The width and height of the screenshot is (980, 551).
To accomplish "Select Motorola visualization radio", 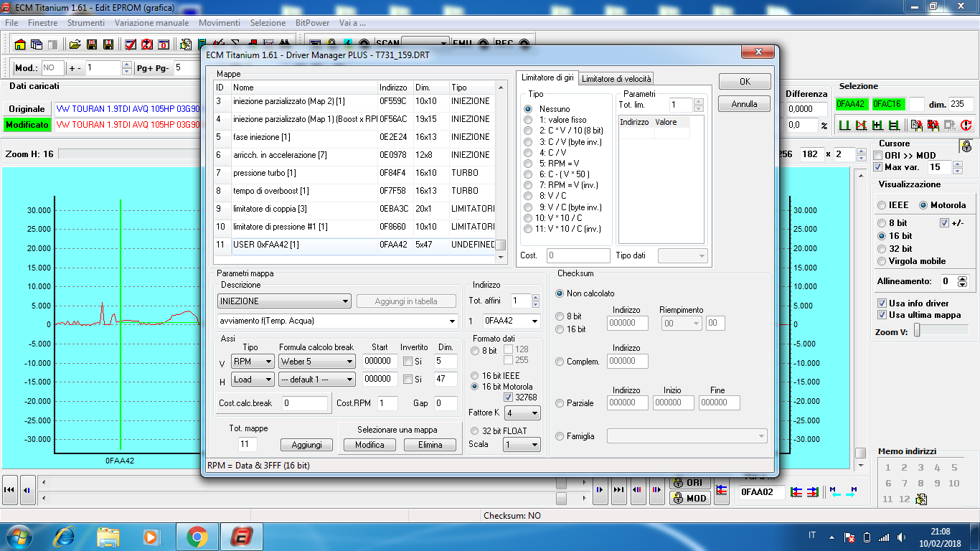I will tap(924, 205).
